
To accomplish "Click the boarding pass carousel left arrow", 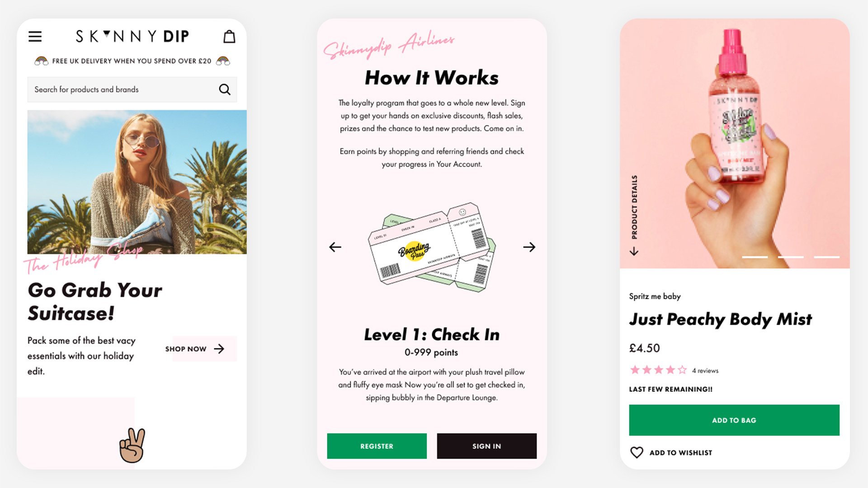I will 335,247.
